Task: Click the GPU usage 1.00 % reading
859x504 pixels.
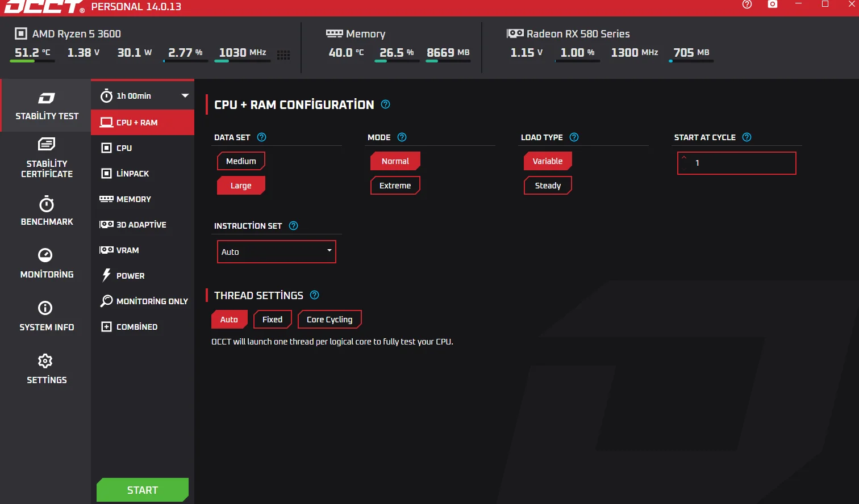Action: coord(577,53)
